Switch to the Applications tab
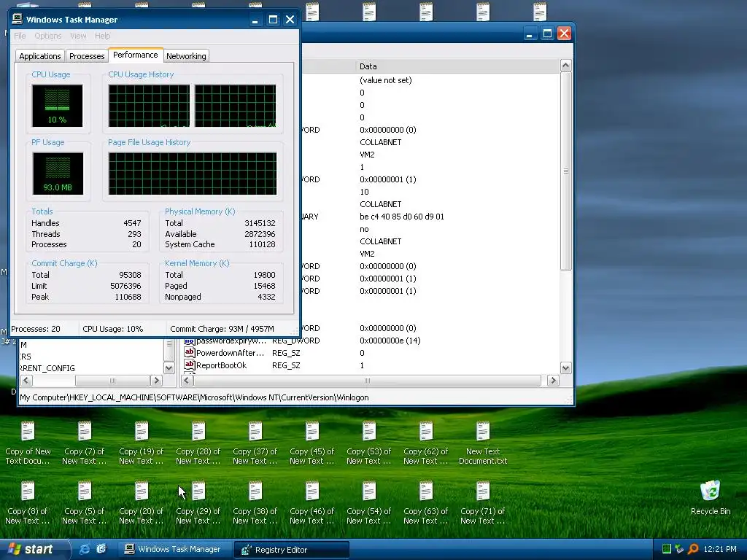This screenshot has width=747, height=560. pyautogui.click(x=40, y=55)
